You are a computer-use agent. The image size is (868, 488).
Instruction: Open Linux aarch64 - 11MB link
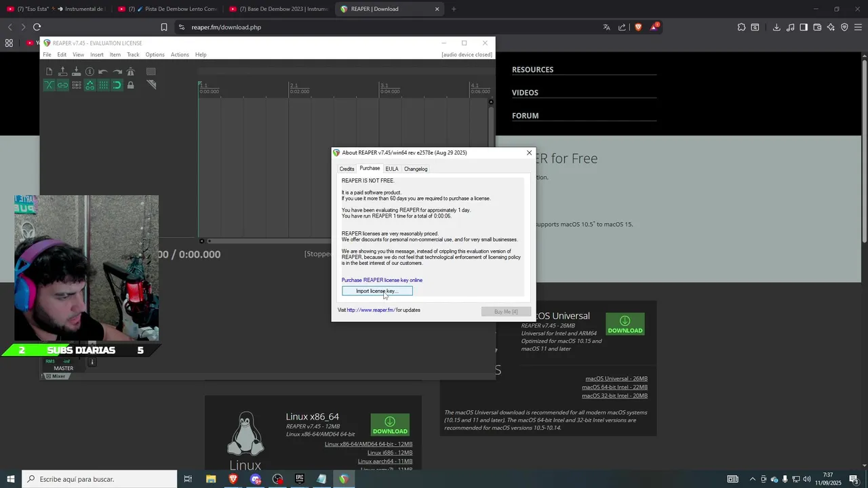point(385,462)
